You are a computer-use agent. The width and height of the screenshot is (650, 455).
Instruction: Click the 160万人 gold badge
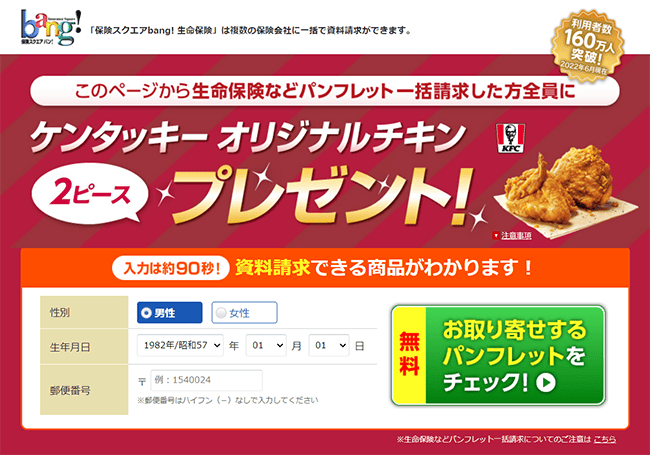pyautogui.click(x=587, y=44)
